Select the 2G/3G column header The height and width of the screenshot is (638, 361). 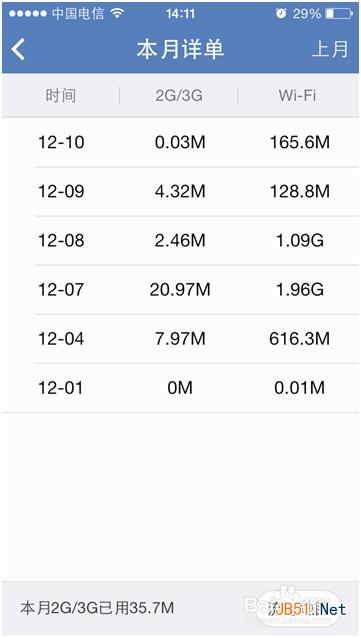click(x=179, y=96)
